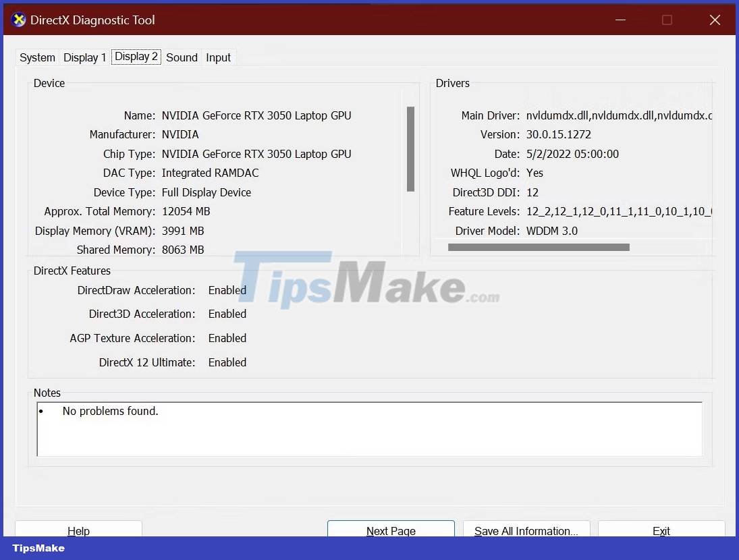The height and width of the screenshot is (560, 739).
Task: Click the DirectX Diagnostic Tool title bar icon
Action: coord(18,20)
